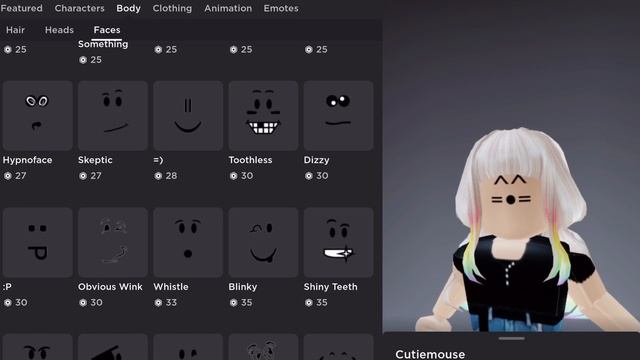Pick the :P tongue face thumbnail
Viewport: 640px width, 360px height.
pos(38,242)
